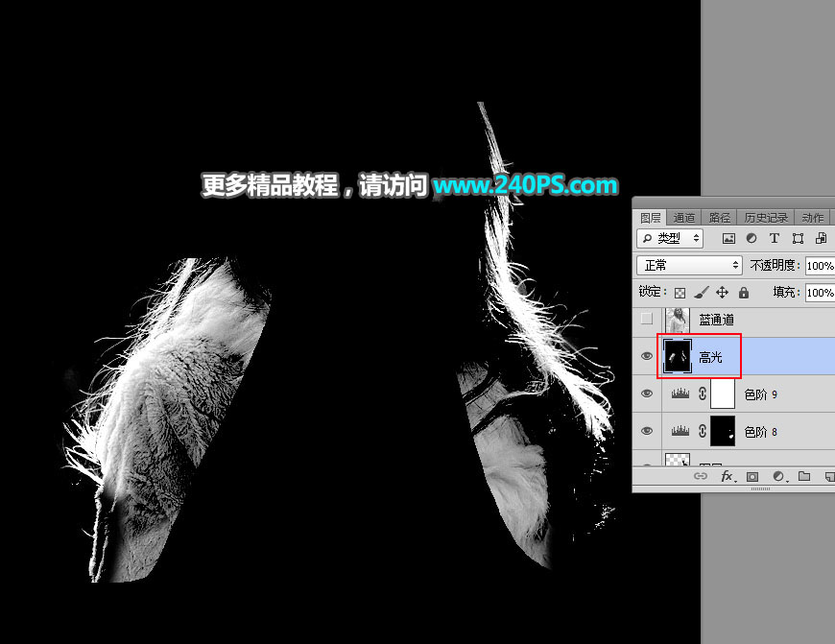Add layer mask icon

(x=751, y=476)
